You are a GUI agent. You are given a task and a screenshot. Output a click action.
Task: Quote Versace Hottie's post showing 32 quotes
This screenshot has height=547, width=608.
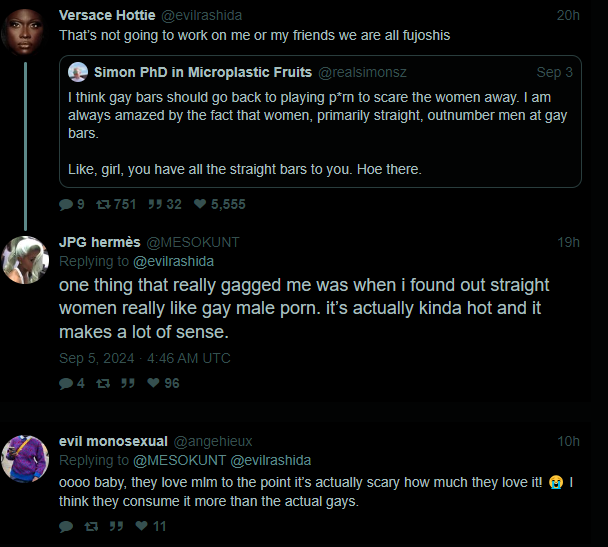click(155, 204)
